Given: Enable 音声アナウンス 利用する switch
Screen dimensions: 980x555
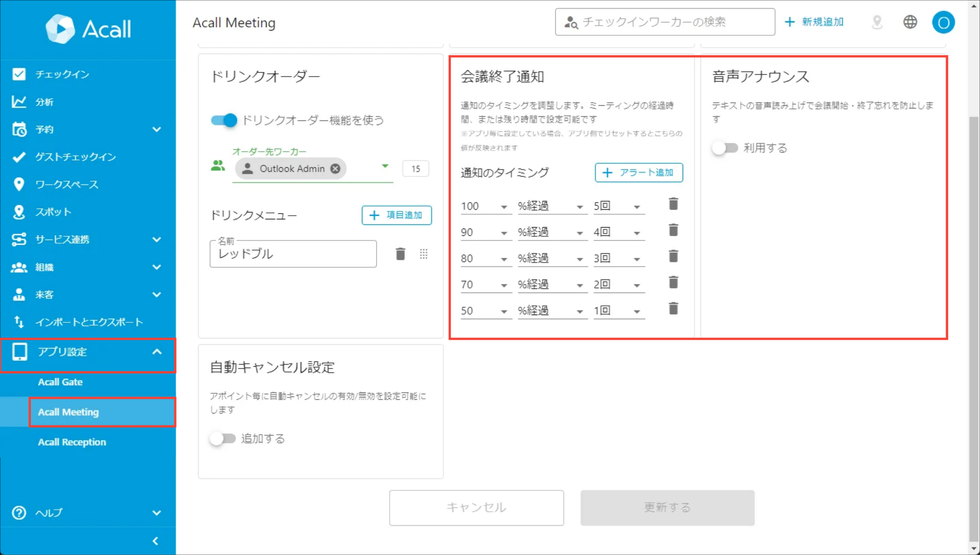Looking at the screenshot, I should point(725,148).
